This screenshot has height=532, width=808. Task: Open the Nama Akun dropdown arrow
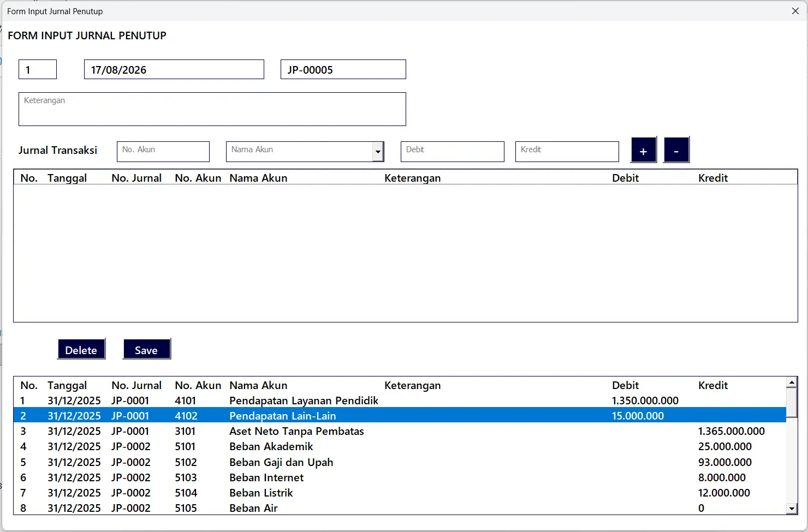click(378, 152)
